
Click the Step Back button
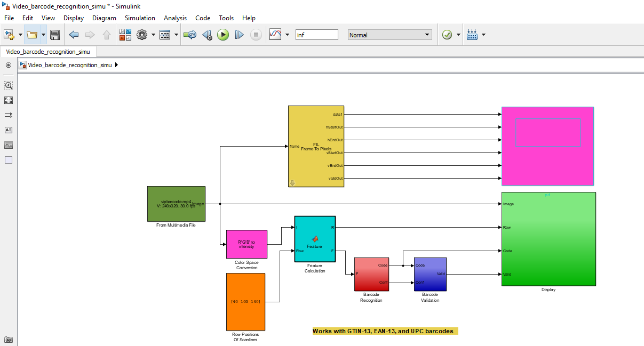pos(207,35)
